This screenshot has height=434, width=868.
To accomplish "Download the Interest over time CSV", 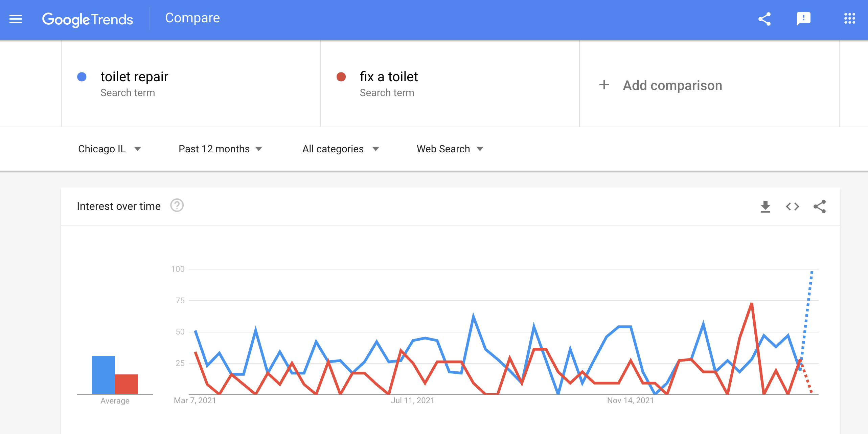I will click(765, 207).
